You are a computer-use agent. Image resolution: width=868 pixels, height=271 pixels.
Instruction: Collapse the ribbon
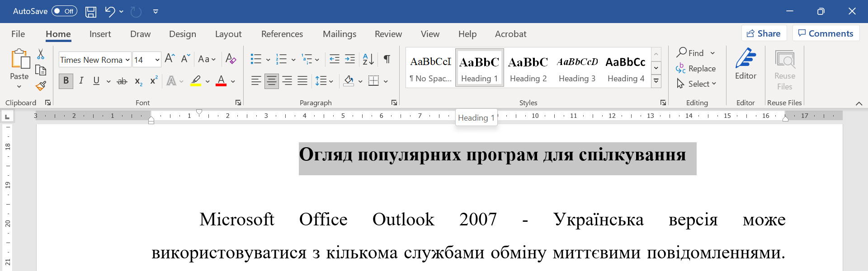(859, 103)
